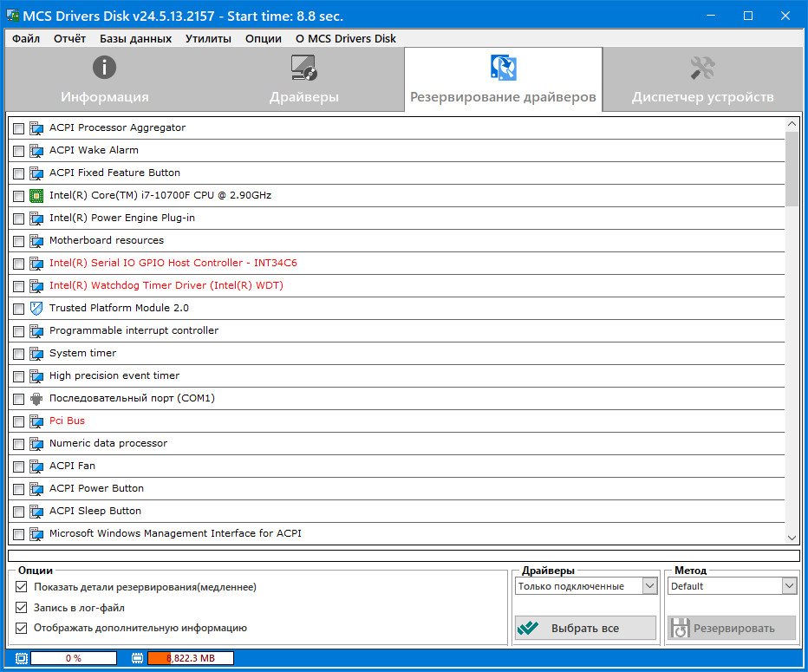Click the shield icon next to Trusted Platform Module 2.0

[36, 308]
